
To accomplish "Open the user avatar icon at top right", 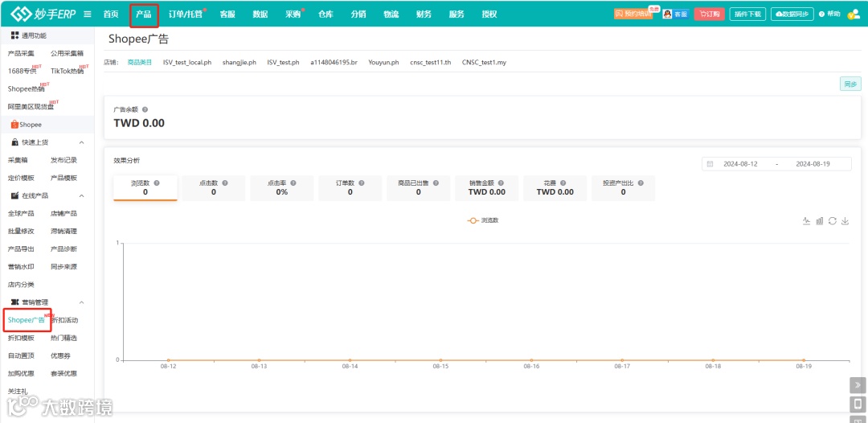I will 853,14.
